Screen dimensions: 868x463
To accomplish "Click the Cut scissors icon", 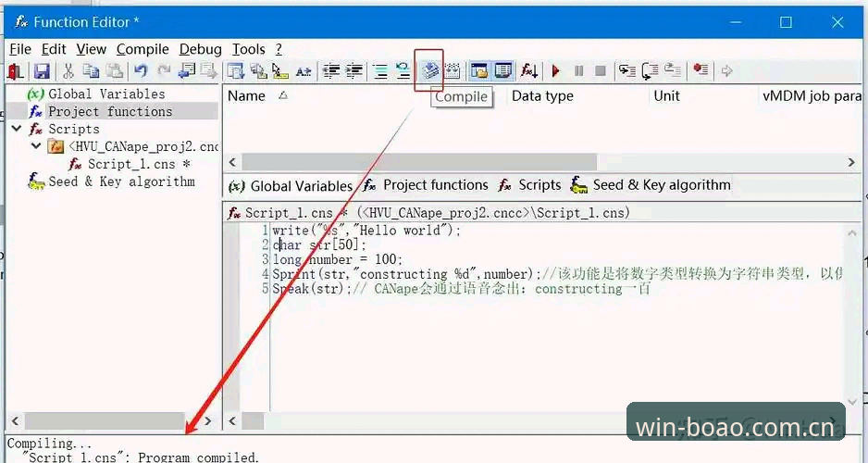I will [x=68, y=71].
